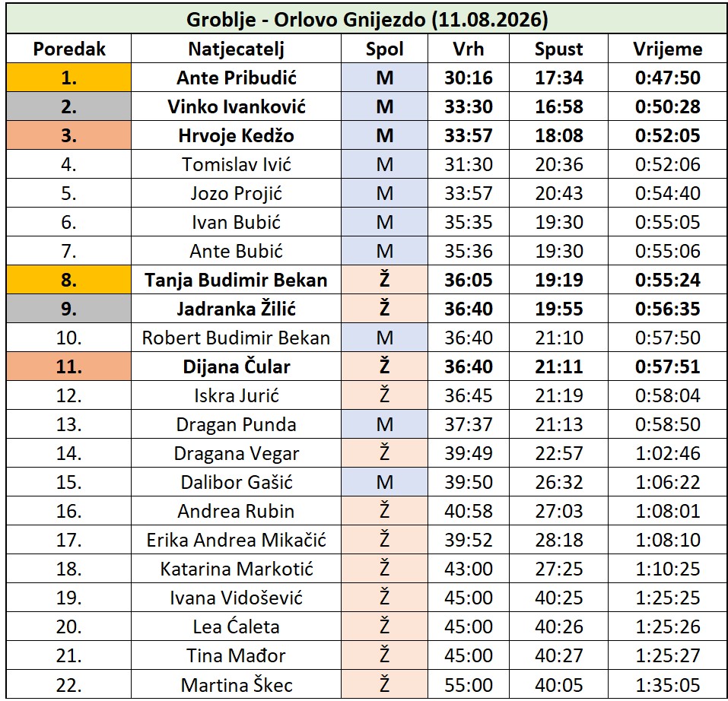Image resolution: width=728 pixels, height=701 pixels.
Task: Select the name cell Martina Škec
Action: 237,684
